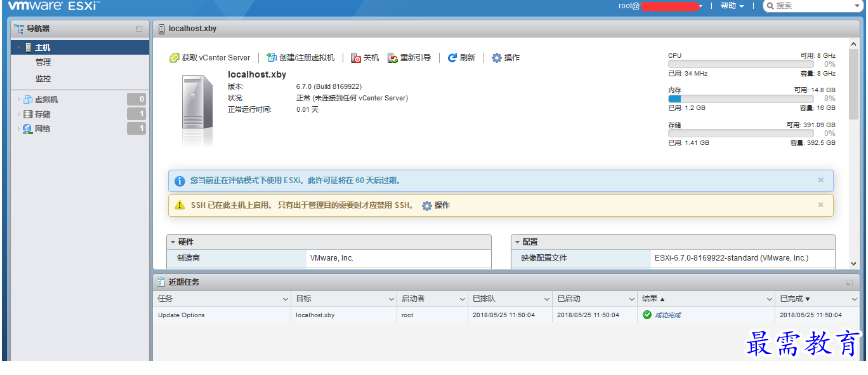Click the yellow warning icon in SSH banner

pyautogui.click(x=179, y=206)
